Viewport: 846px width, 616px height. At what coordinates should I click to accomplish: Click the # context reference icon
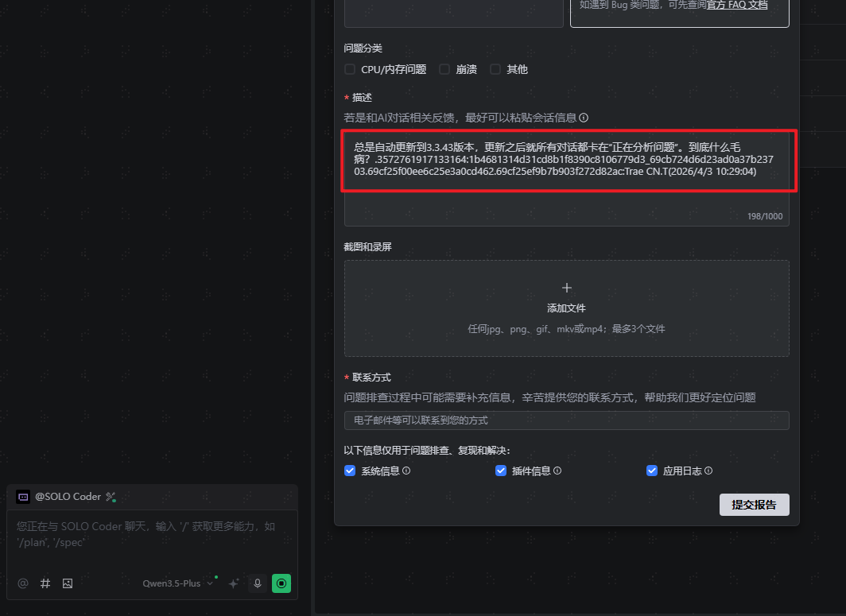coord(45,583)
